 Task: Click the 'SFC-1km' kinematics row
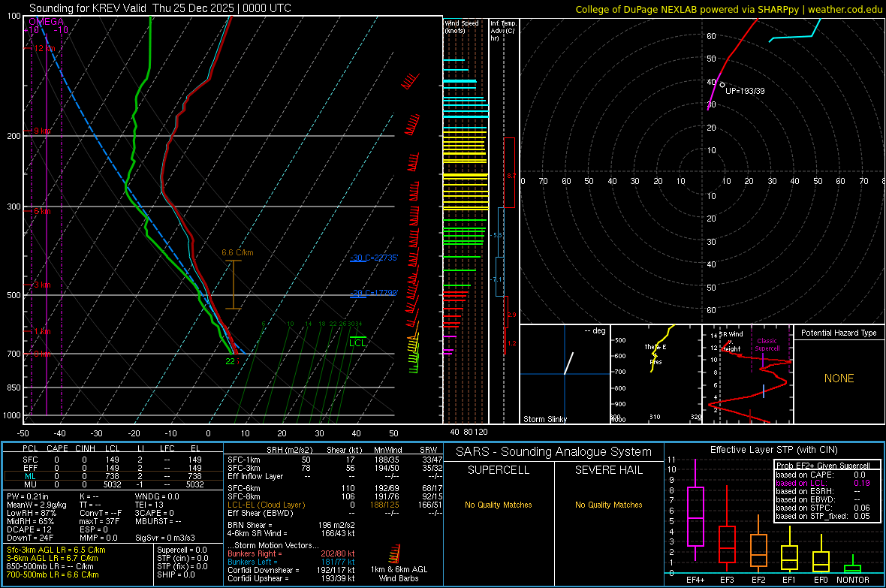point(335,460)
